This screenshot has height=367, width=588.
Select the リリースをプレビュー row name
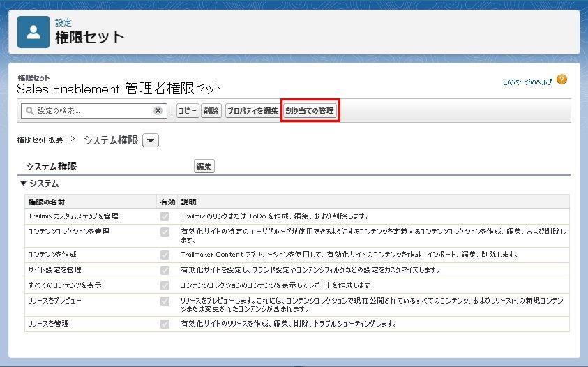(x=54, y=301)
